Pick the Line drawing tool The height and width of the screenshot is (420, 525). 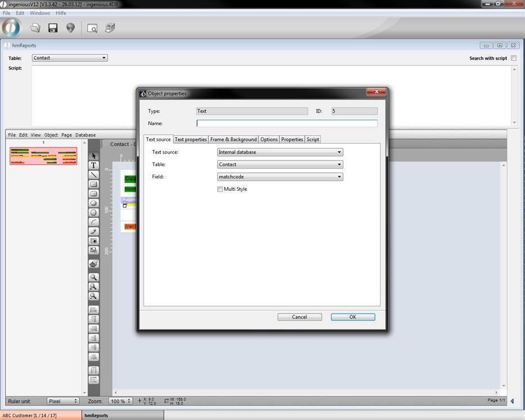click(94, 175)
